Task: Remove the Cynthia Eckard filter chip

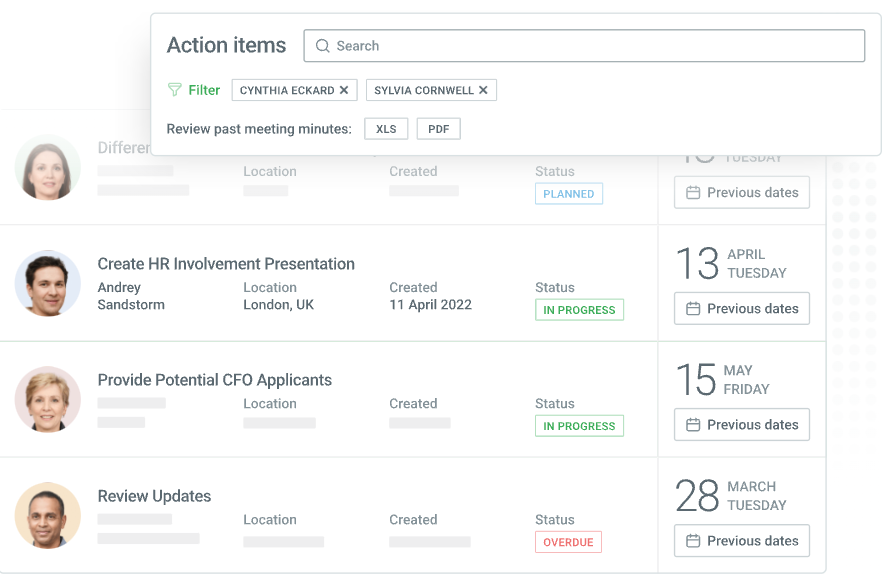Action: (x=344, y=90)
